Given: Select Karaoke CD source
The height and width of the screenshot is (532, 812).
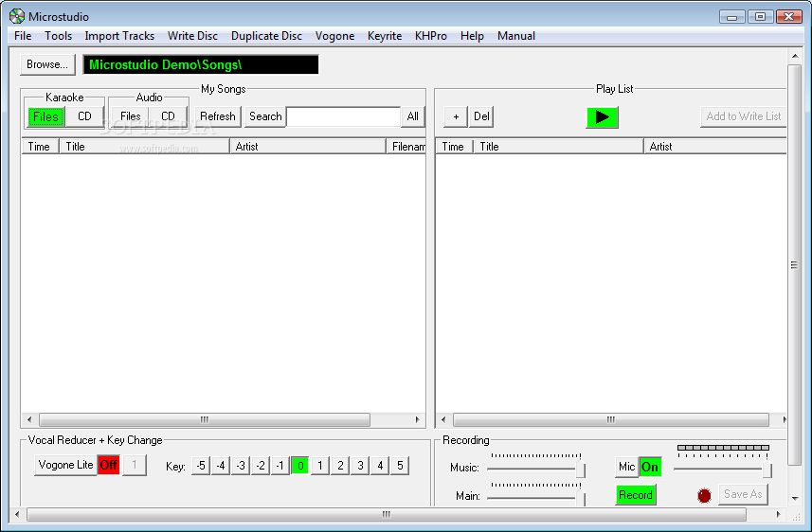Looking at the screenshot, I should pyautogui.click(x=84, y=116).
